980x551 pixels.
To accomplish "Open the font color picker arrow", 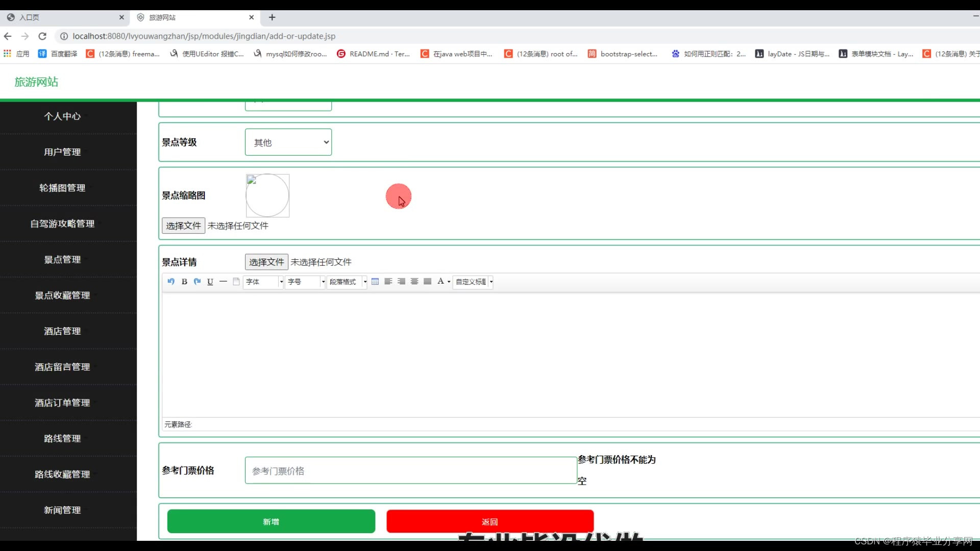I will [x=449, y=282].
